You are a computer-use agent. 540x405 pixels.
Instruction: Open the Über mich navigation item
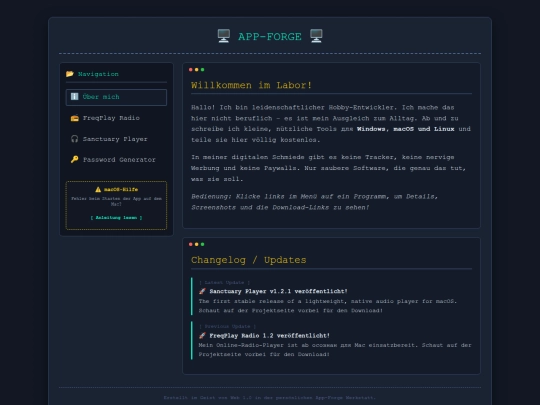[x=116, y=97]
